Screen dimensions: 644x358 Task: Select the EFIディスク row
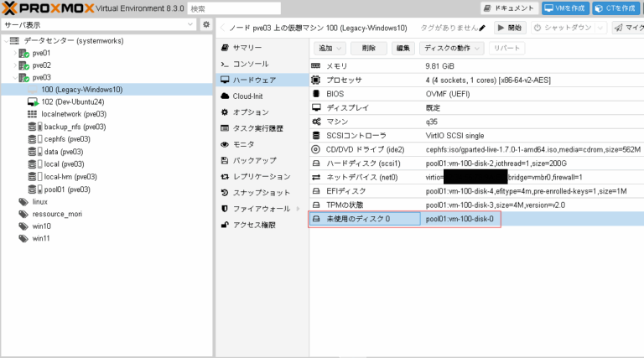coord(476,191)
